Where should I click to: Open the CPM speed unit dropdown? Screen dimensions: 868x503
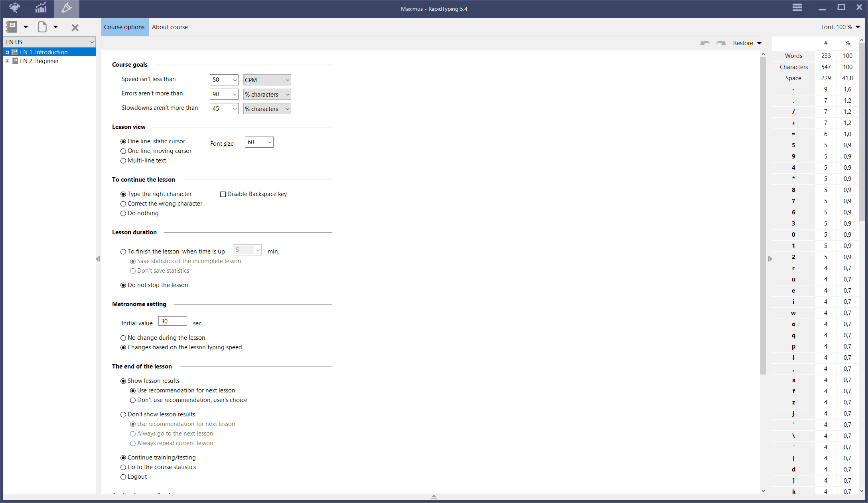267,80
